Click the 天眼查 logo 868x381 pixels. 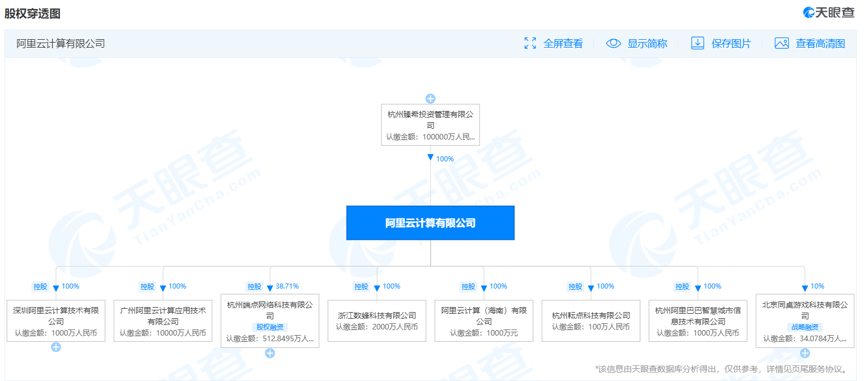point(828,12)
